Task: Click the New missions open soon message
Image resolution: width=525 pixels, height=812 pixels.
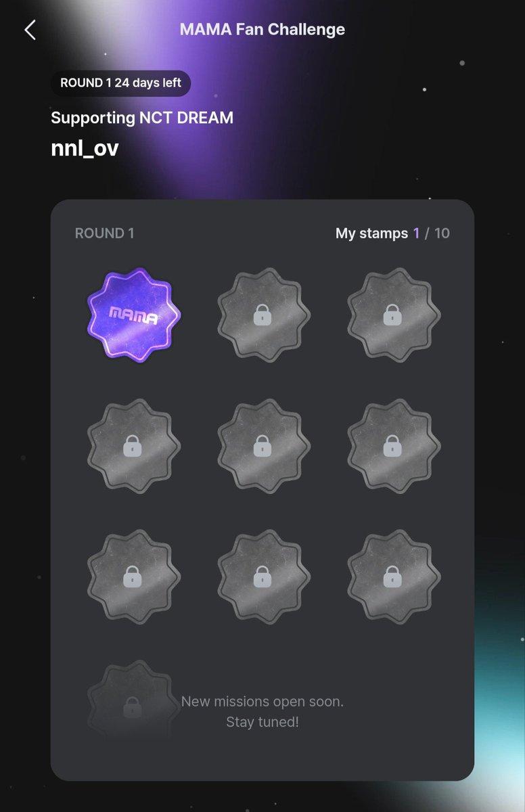Action: 262,712
